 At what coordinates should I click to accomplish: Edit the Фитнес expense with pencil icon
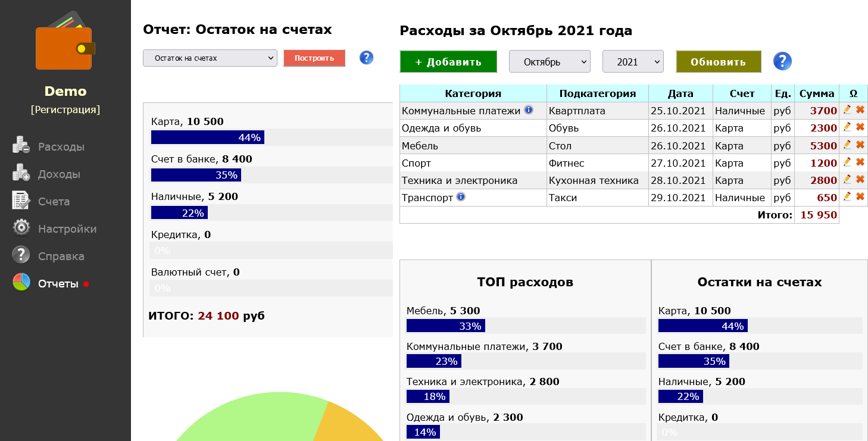coord(847,162)
